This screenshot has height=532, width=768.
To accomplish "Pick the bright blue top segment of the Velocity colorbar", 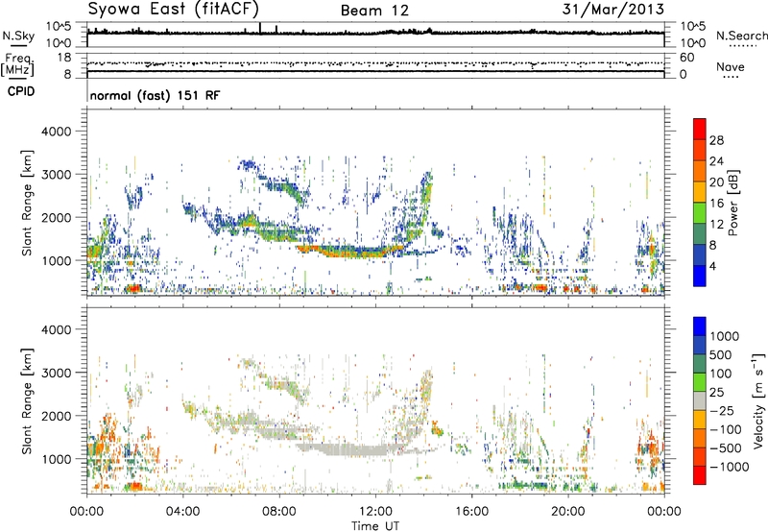I will pyautogui.click(x=700, y=326).
